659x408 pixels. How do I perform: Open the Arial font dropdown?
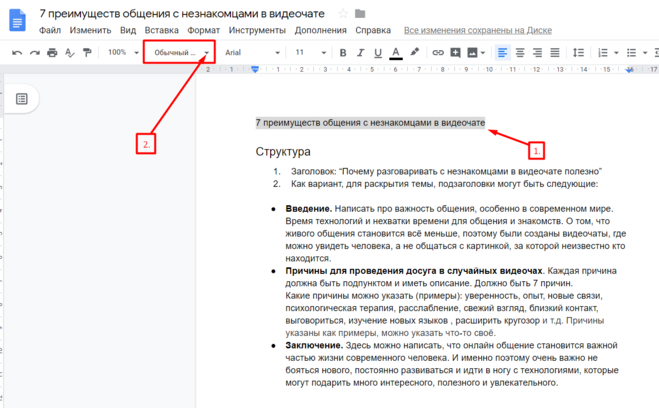250,52
